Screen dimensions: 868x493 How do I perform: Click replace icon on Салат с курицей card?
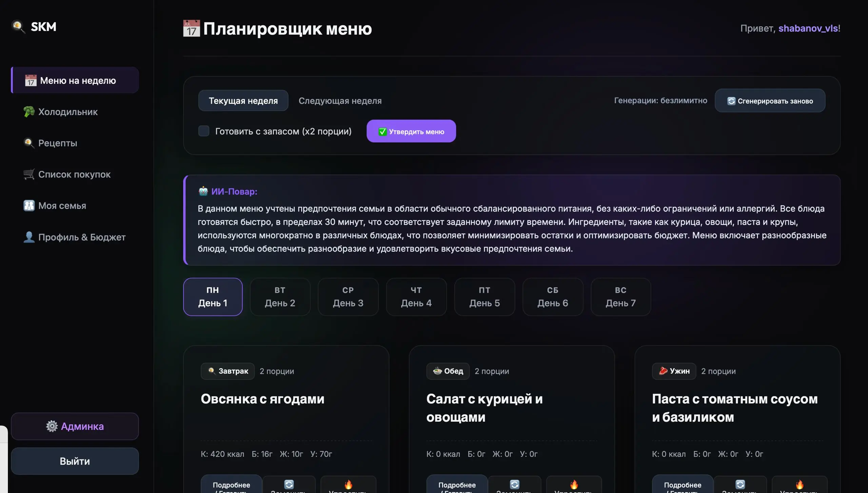[514, 484]
